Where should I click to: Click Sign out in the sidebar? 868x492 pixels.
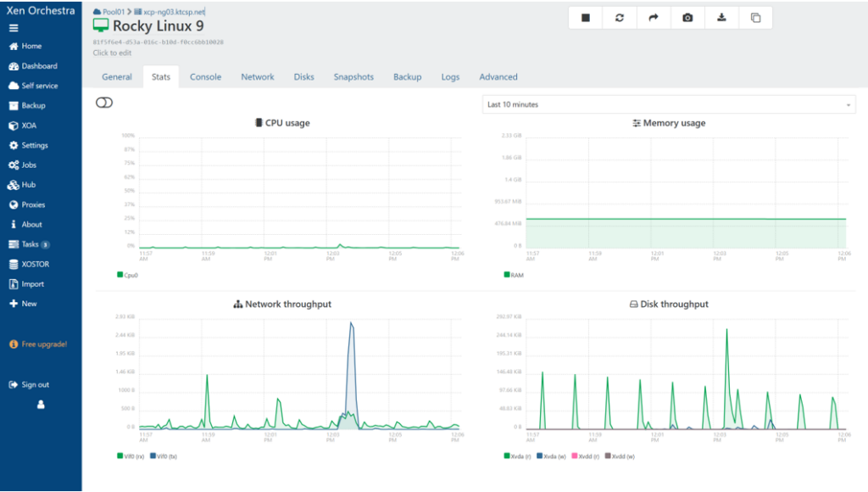click(35, 384)
